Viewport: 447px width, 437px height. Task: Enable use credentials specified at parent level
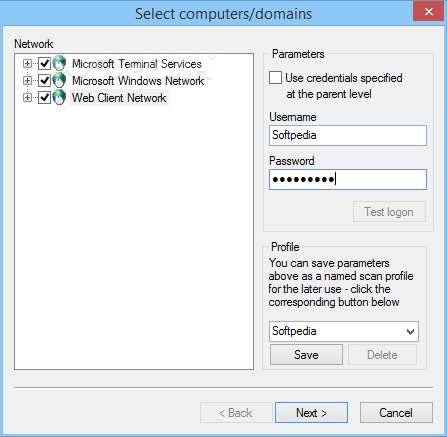click(x=275, y=78)
